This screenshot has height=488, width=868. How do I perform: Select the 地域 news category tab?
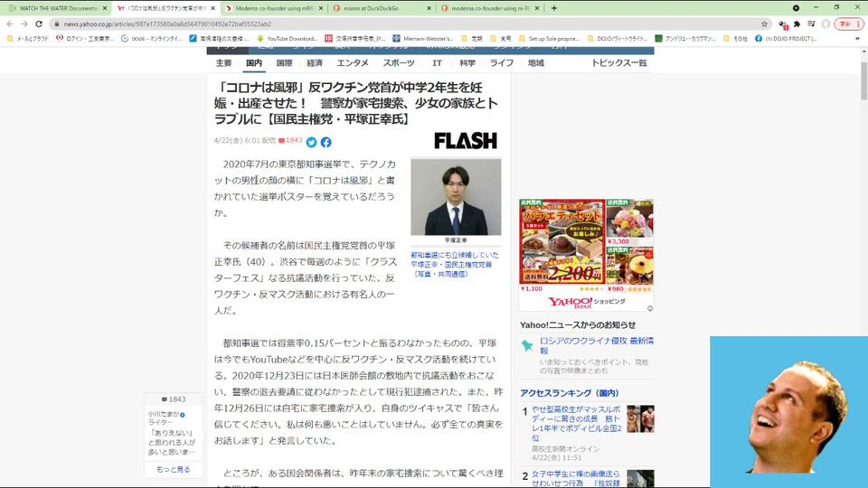536,63
